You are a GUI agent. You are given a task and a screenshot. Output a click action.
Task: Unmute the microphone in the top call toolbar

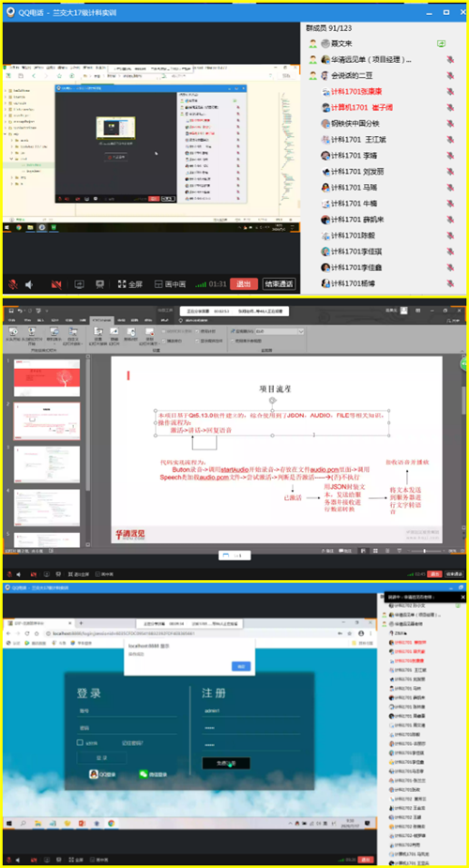click(13, 284)
